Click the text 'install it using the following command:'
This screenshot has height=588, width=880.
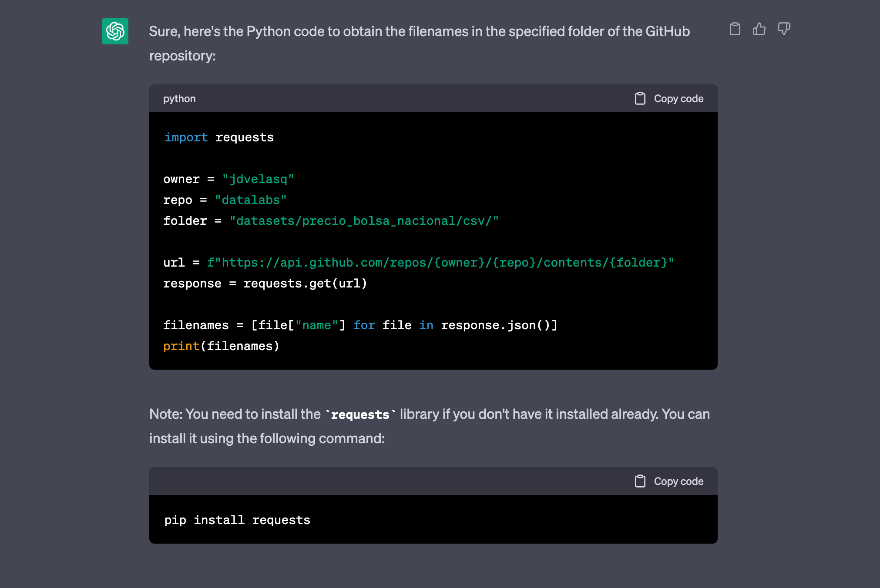[267, 438]
